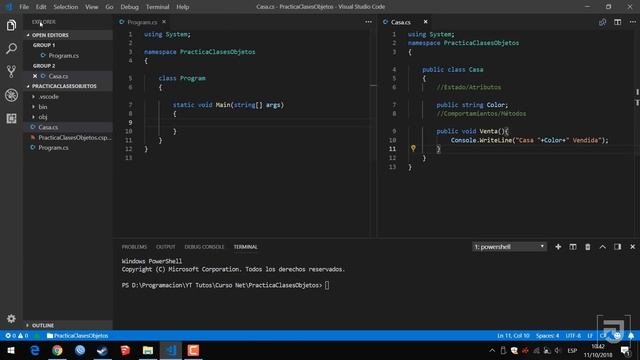Close the terminal panel

point(632,247)
